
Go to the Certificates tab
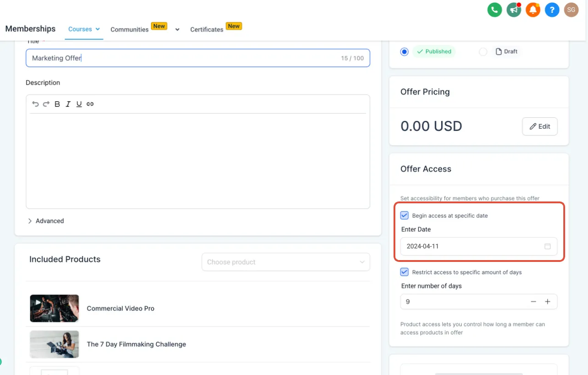click(207, 29)
